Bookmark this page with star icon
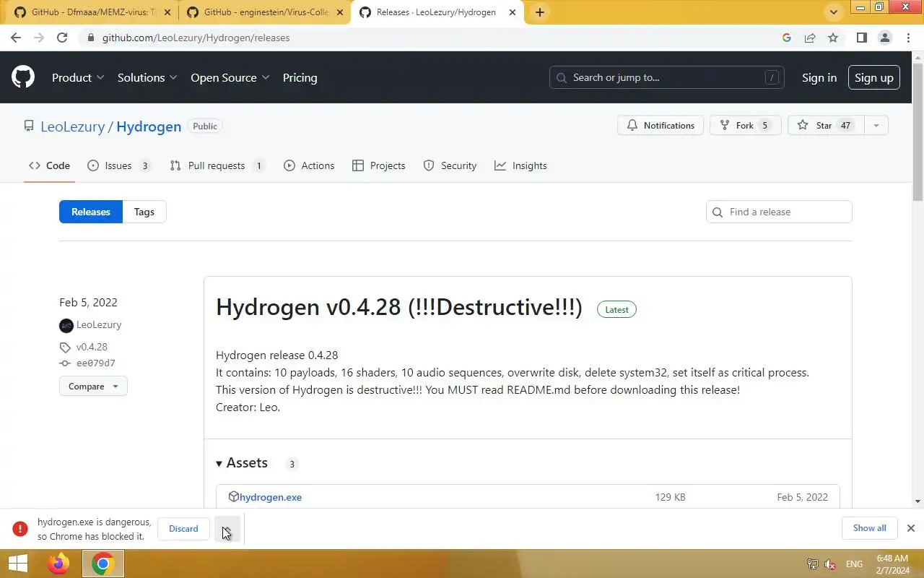 coord(833,38)
